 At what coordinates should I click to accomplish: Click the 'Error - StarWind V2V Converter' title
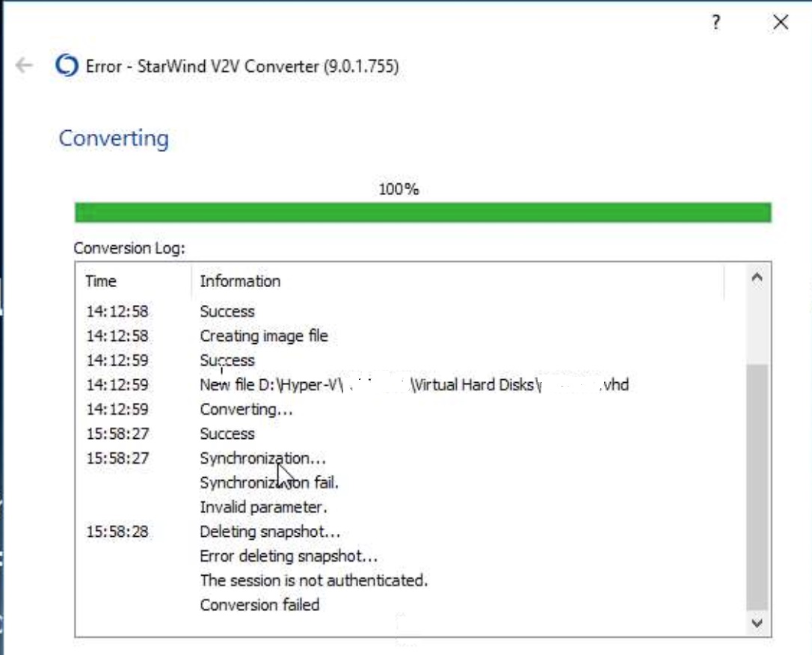tap(242, 67)
